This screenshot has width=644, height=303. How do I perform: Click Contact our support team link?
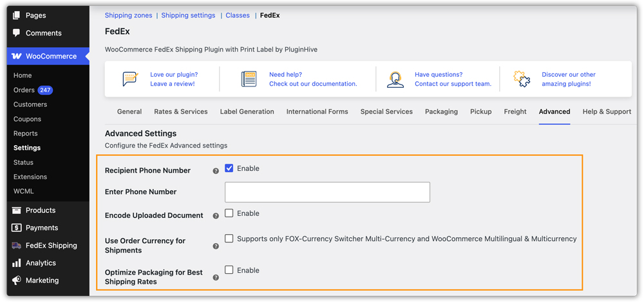click(453, 83)
